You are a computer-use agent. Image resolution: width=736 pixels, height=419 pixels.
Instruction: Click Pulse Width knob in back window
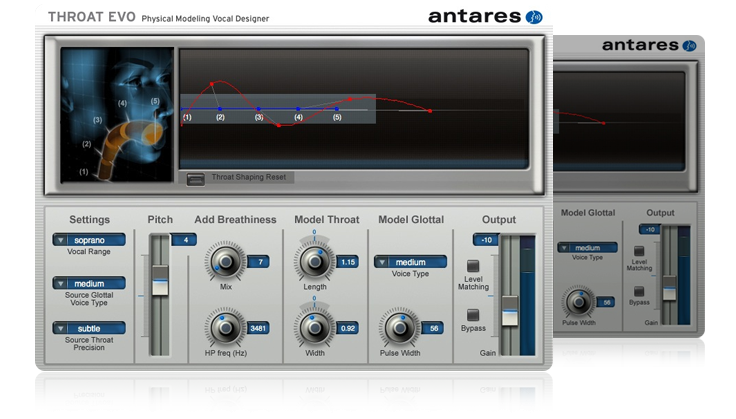point(579,302)
